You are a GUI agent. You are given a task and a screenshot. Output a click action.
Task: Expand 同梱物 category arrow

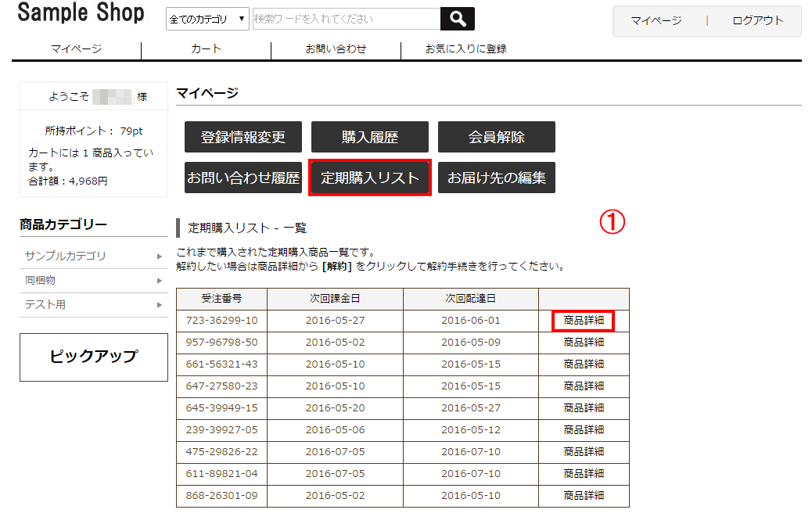(x=160, y=281)
